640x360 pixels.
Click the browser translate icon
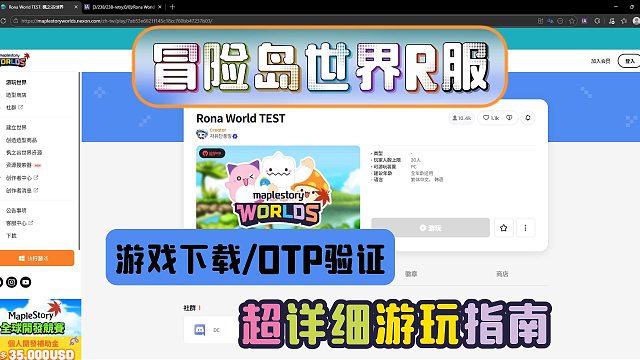[550, 20]
